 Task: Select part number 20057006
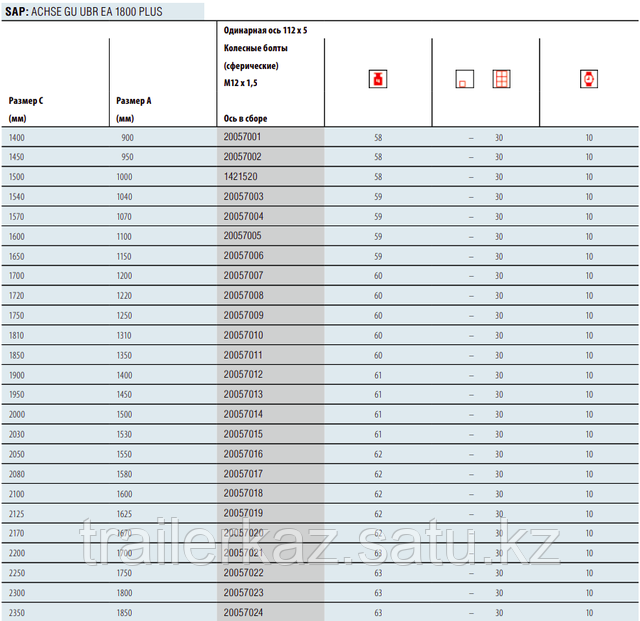[x=243, y=256]
